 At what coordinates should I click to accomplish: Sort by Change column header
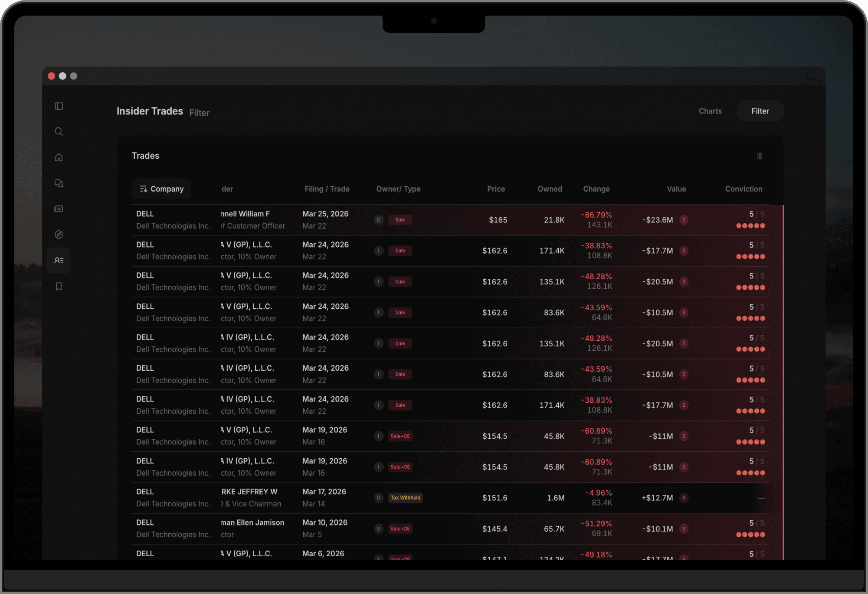click(596, 189)
